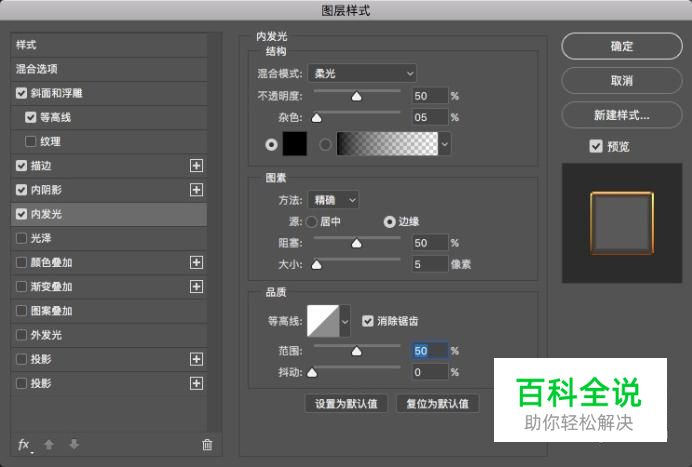Click black glow color swatch
Screen dimensions: 692x467
click(295, 144)
